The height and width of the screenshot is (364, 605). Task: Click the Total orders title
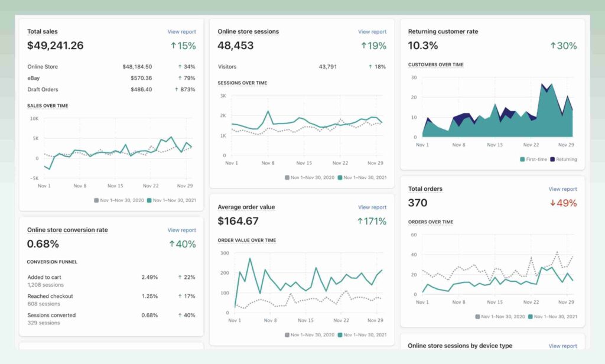pos(425,189)
